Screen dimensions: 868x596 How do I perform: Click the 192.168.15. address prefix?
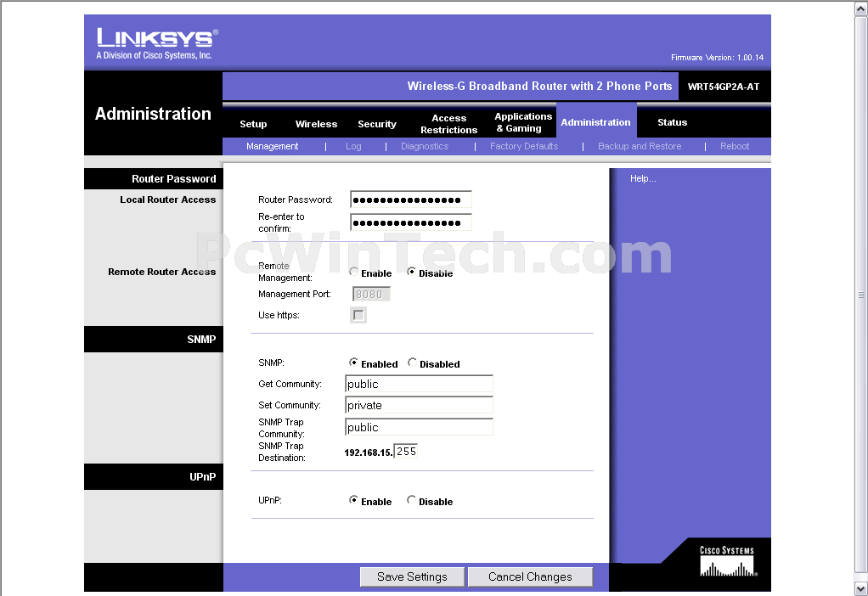click(x=368, y=453)
